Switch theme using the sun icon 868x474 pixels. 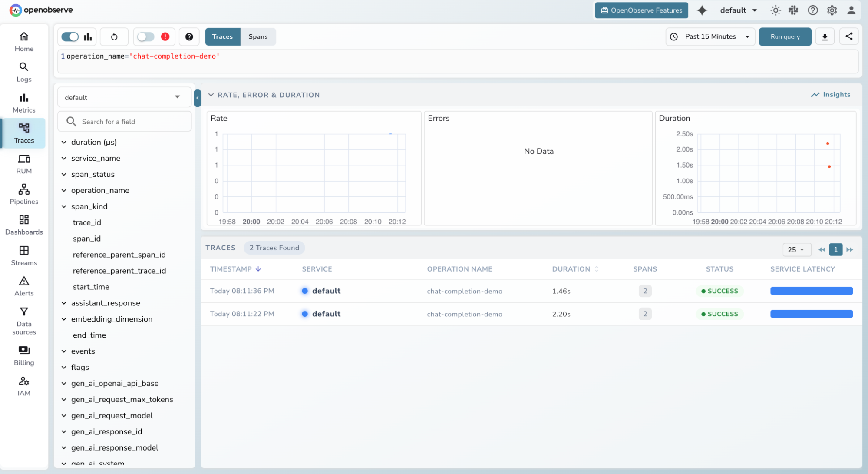click(x=776, y=10)
